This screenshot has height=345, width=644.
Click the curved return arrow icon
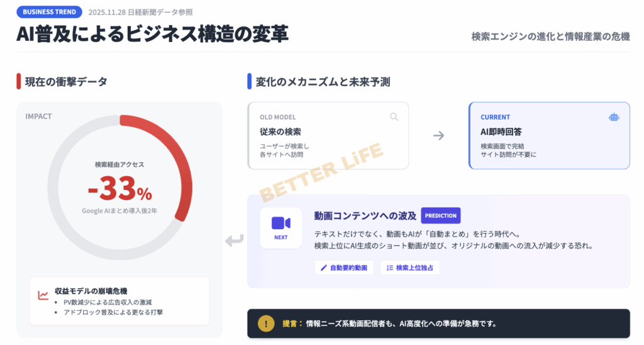pyautogui.click(x=234, y=240)
